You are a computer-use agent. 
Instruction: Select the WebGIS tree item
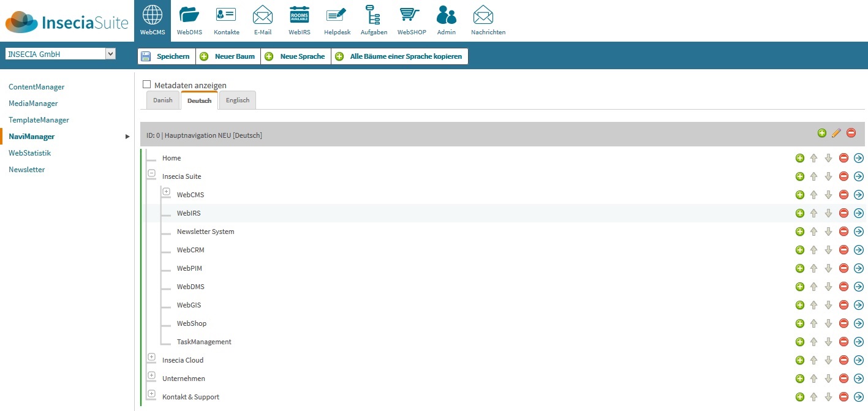pos(189,305)
